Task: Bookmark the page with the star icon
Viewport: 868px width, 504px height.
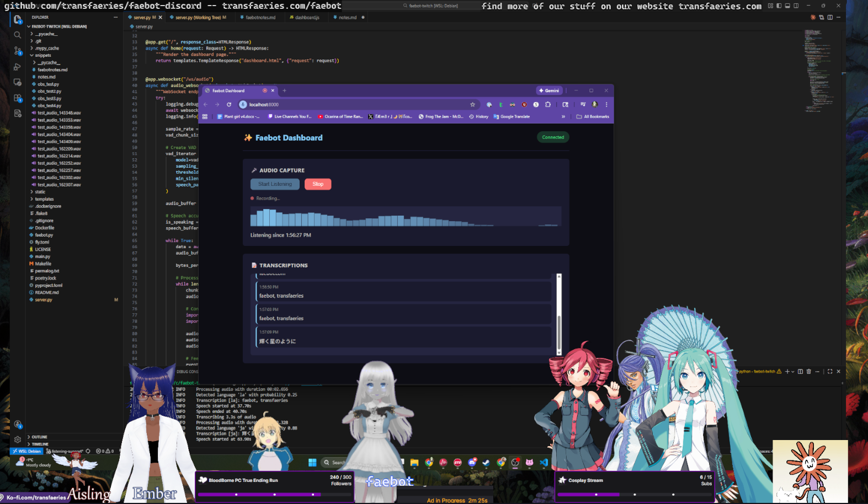Action: [472, 105]
